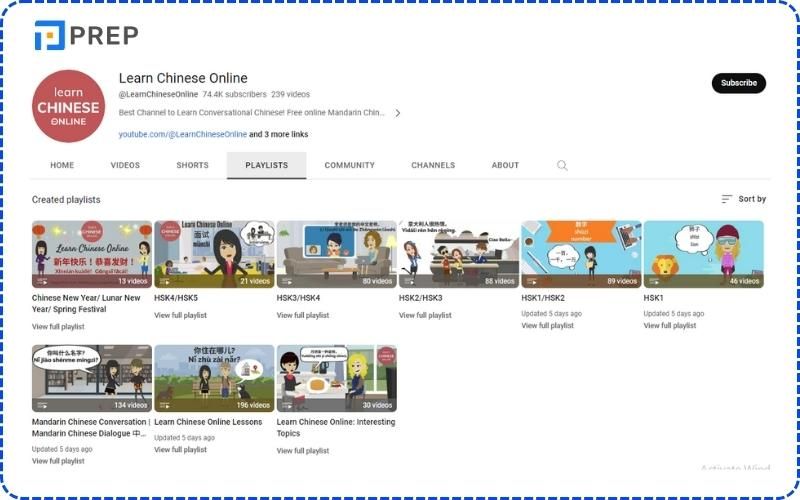The image size is (800, 500).
Task: Click the PREP logo
Action: coord(86,35)
